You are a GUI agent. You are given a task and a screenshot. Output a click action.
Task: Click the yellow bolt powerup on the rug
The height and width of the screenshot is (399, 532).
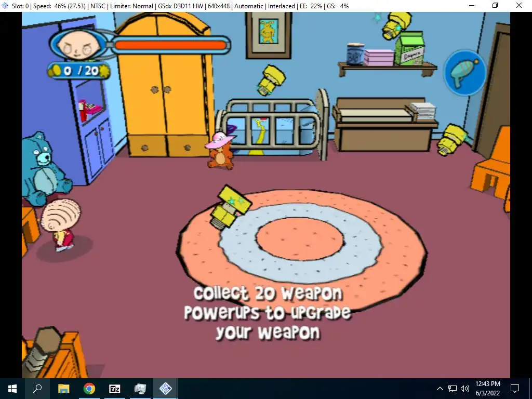pyautogui.click(x=230, y=207)
